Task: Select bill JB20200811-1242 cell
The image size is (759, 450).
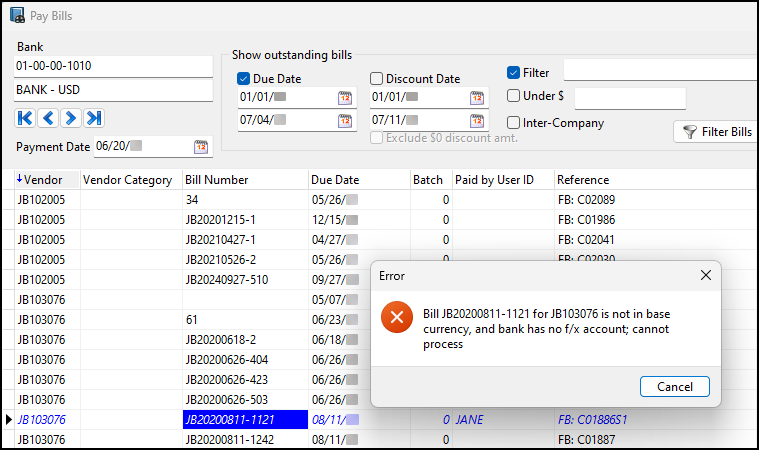Action: 245,439
